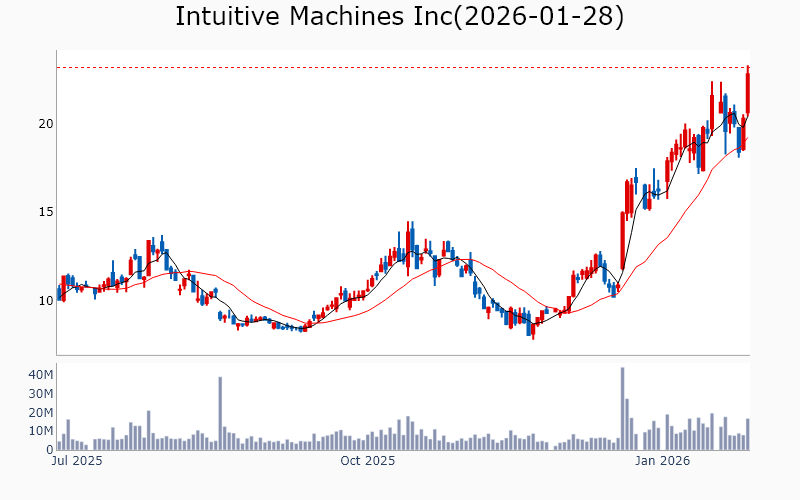Image resolution: width=800 pixels, height=500 pixels.
Task: Select the Jan 2026 x-axis label
Action: coord(663,461)
